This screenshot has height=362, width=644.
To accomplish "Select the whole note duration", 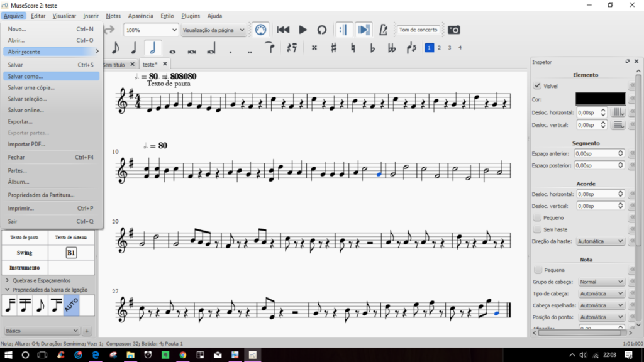I will point(172,48).
